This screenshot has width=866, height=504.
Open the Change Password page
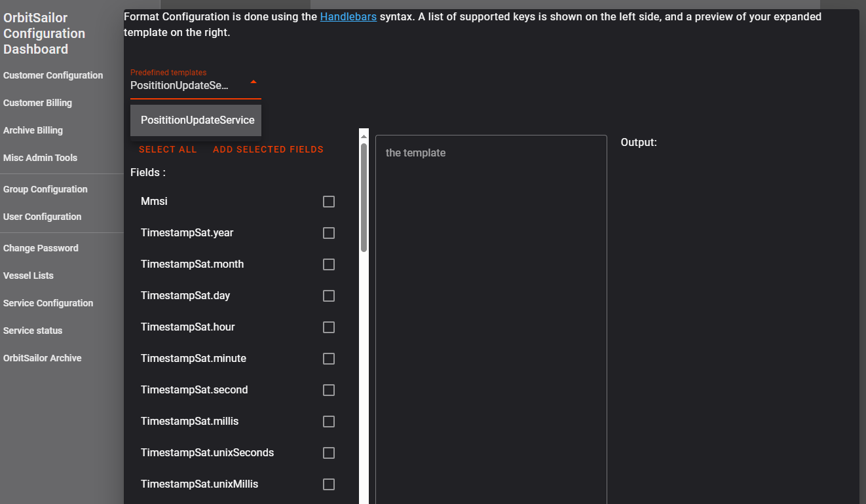[41, 248]
